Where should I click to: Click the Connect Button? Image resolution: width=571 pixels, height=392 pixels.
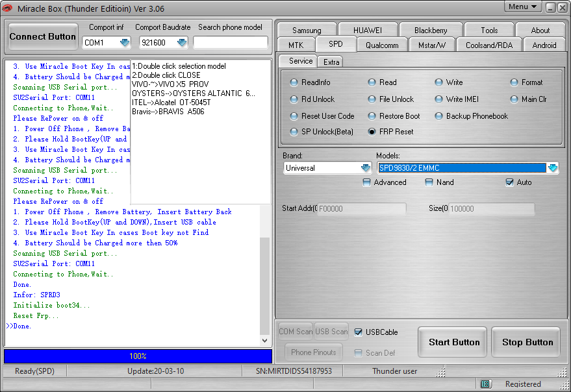tap(43, 37)
